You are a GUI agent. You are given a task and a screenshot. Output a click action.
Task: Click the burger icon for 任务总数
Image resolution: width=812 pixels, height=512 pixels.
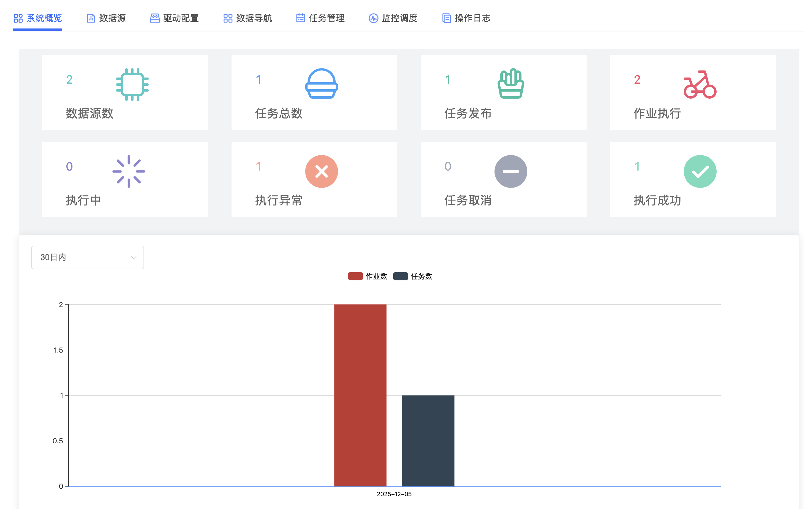(321, 84)
